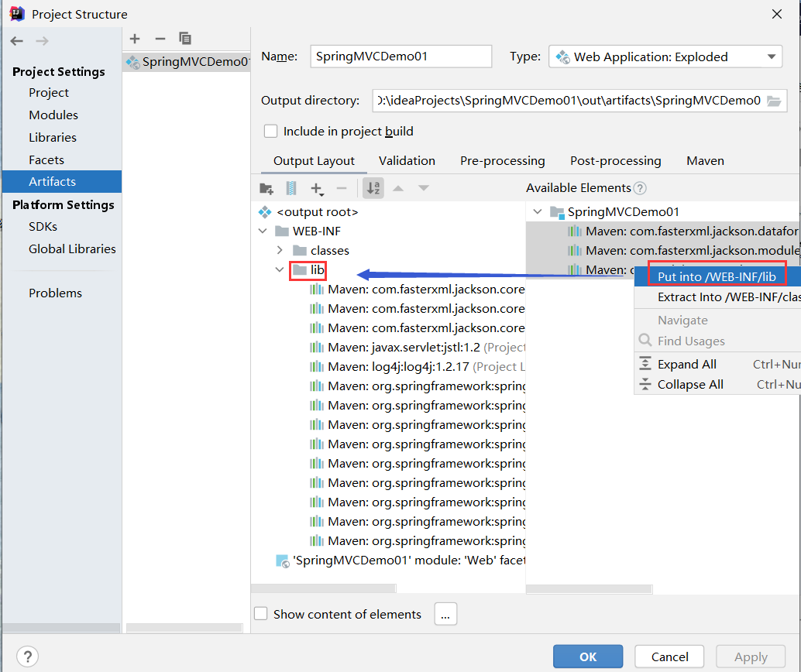801x672 pixels.
Task: Open Modules settings
Action: pos(53,115)
